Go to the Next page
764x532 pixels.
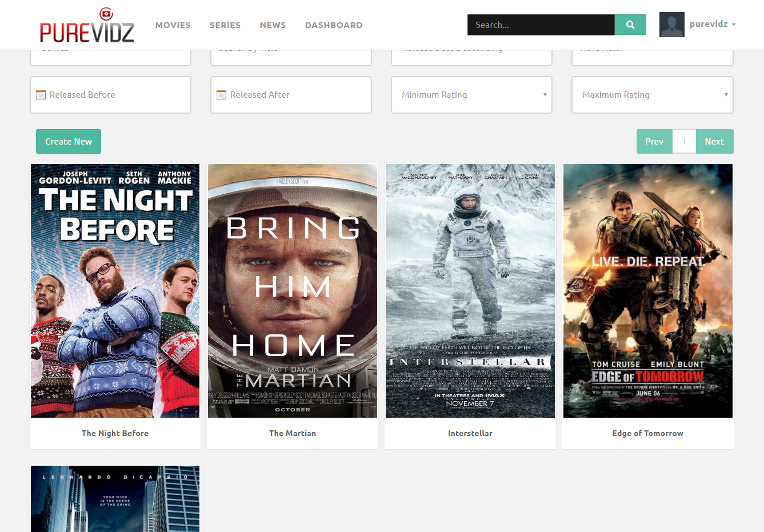point(714,141)
